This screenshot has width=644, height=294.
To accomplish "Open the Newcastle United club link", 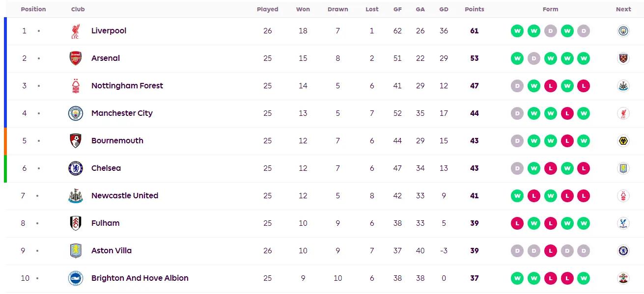I will click(x=125, y=196).
